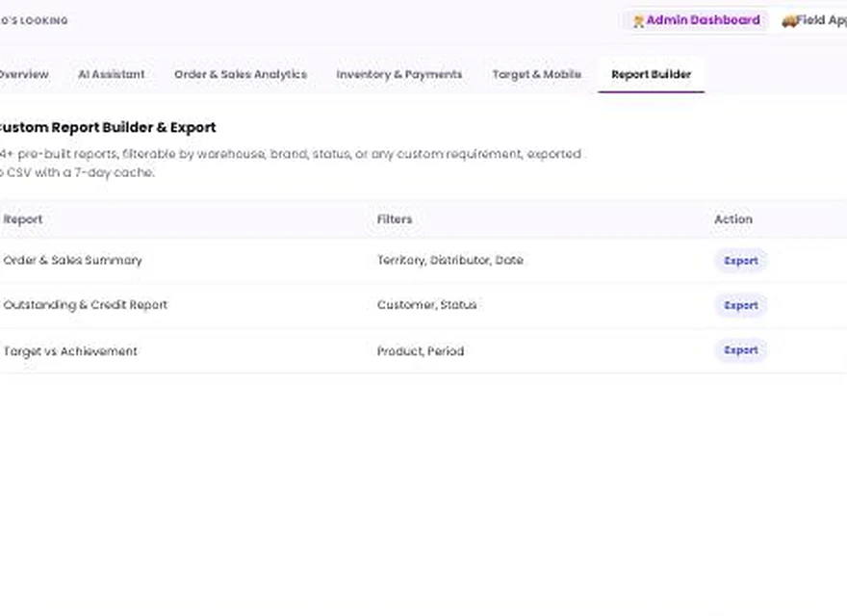
Task: Export the Outstanding & Credit Report
Action: tap(740, 305)
